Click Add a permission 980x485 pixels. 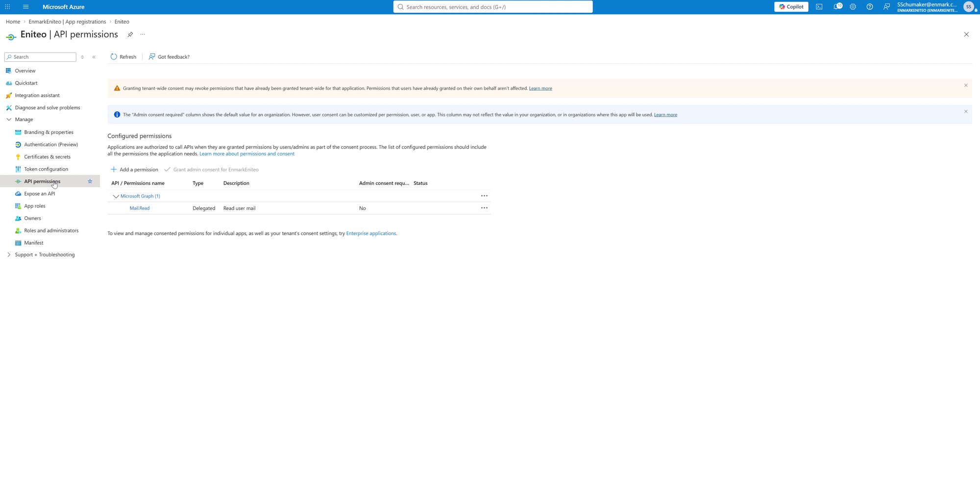pos(134,170)
